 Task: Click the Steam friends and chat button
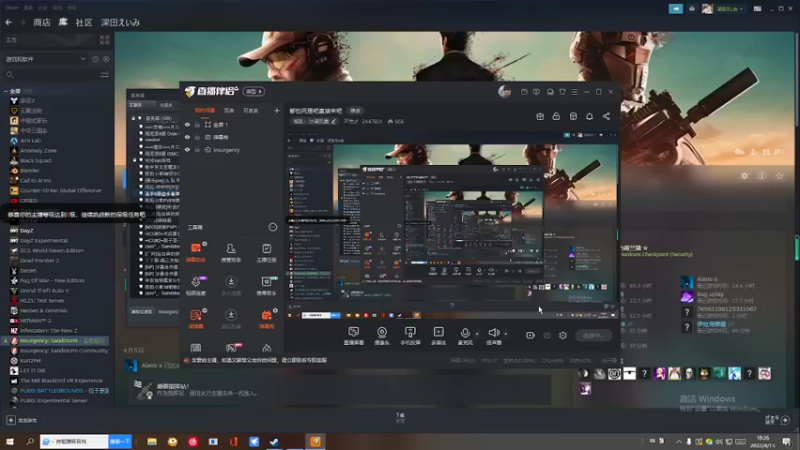[x=778, y=420]
